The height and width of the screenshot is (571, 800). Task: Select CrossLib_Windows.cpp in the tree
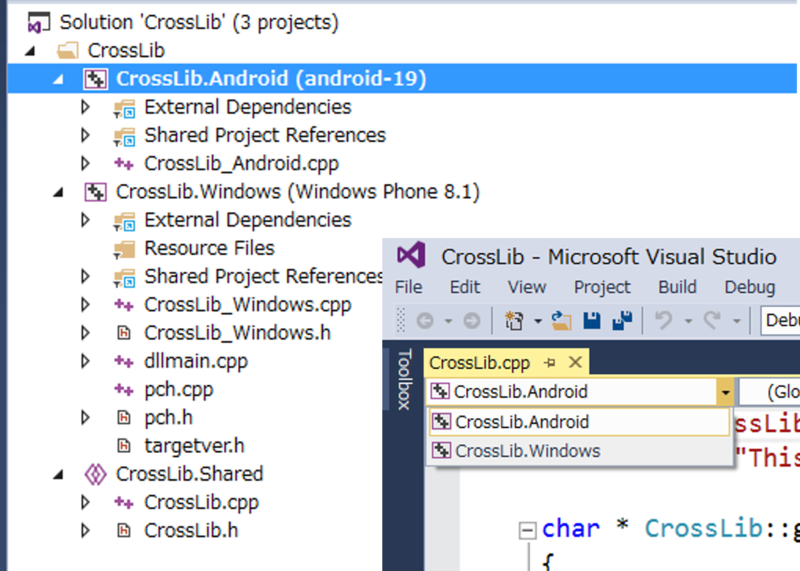click(247, 305)
